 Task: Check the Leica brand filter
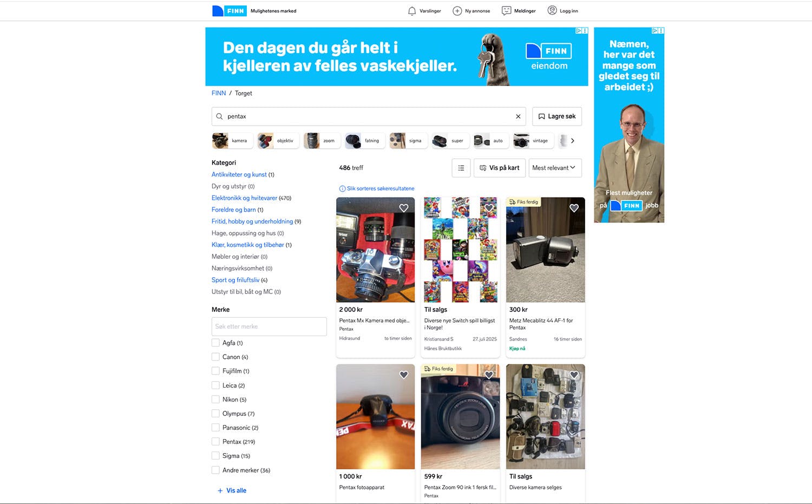click(215, 385)
